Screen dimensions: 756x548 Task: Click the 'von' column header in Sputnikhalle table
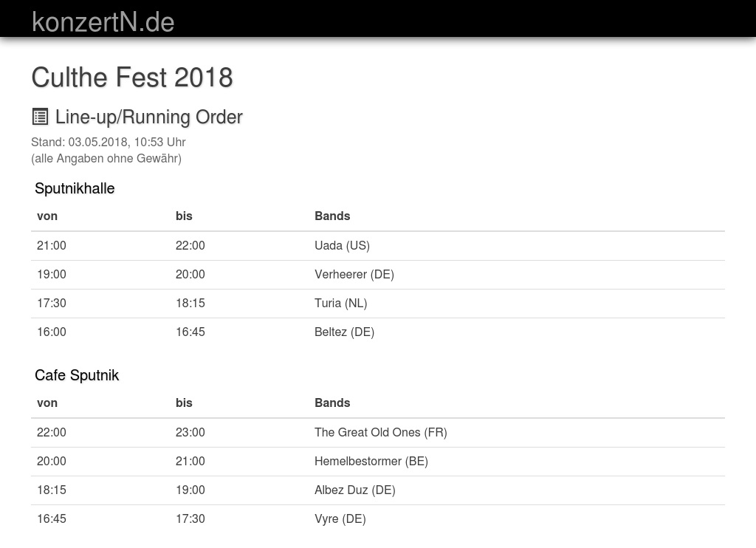pos(47,216)
